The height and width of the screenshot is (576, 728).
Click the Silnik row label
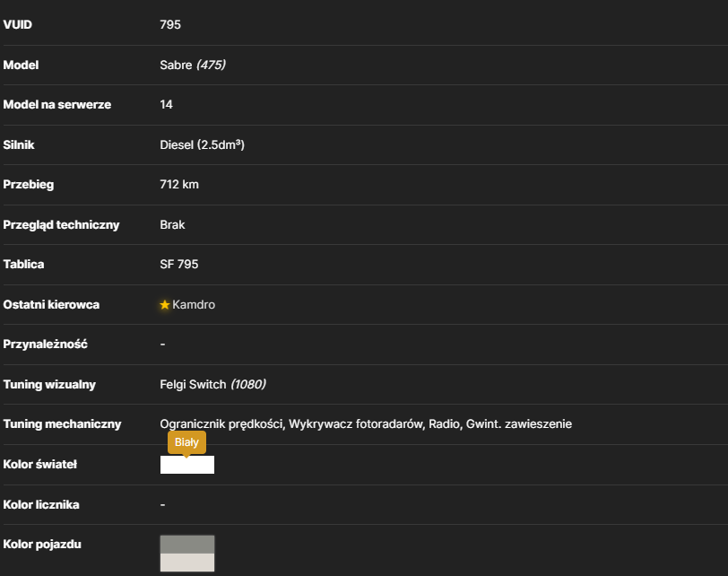[x=19, y=145]
